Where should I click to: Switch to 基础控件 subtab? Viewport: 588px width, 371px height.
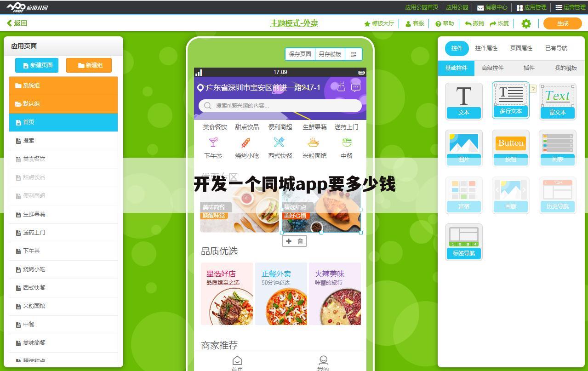[456, 68]
